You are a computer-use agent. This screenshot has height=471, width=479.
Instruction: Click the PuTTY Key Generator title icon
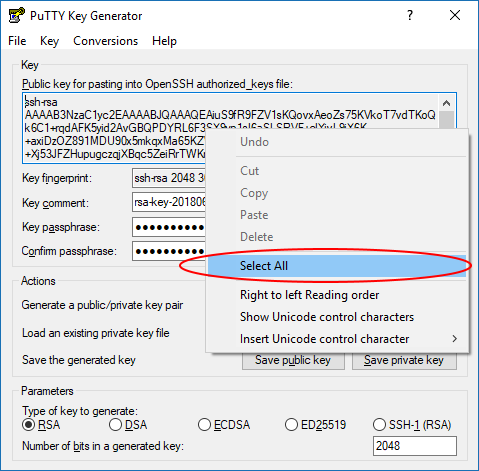click(x=17, y=15)
